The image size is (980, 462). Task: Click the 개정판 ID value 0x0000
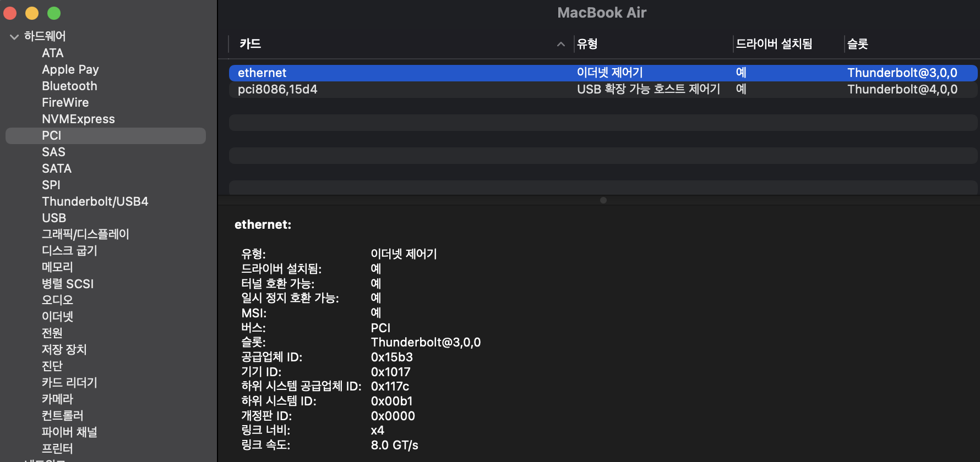(393, 416)
